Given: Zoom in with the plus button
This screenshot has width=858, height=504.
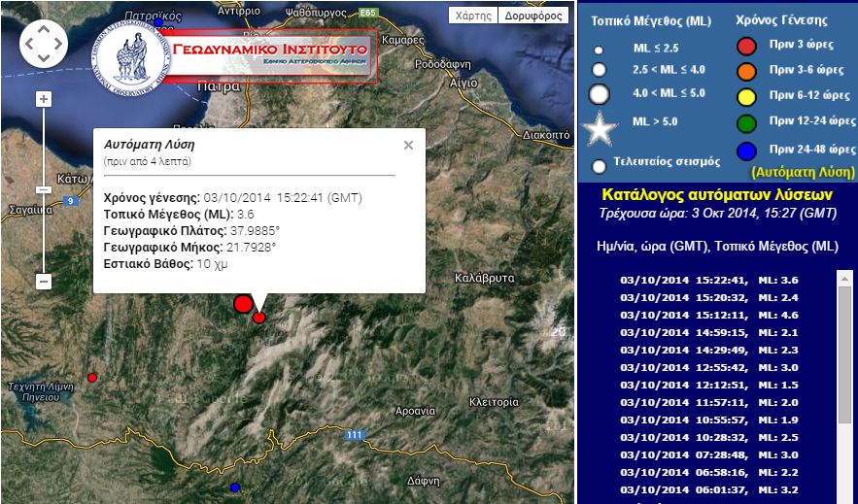Looking at the screenshot, I should click(x=44, y=99).
